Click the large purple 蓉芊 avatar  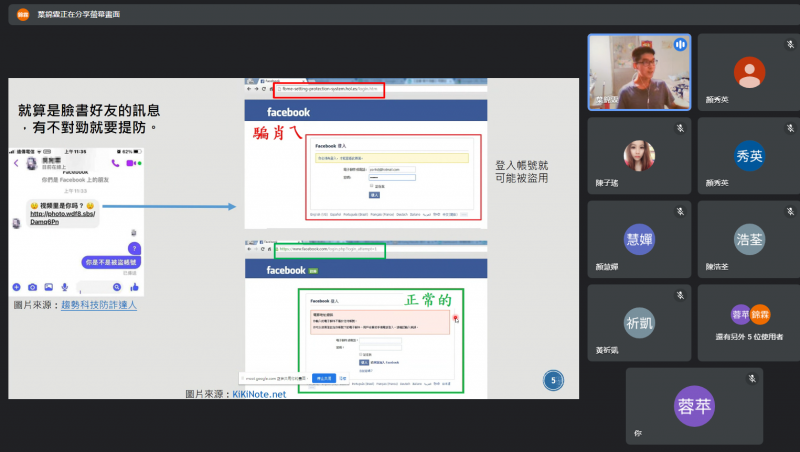(x=694, y=406)
